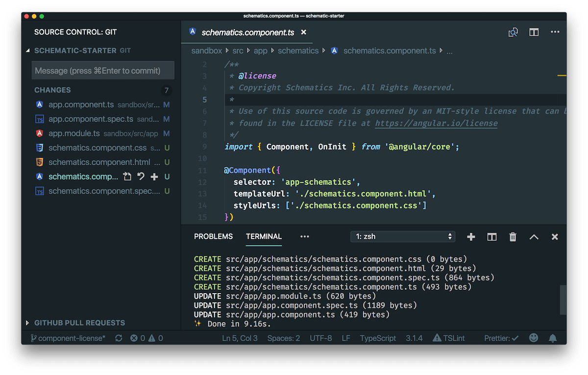Open changes preview icon in editor toolbar

[x=513, y=32]
